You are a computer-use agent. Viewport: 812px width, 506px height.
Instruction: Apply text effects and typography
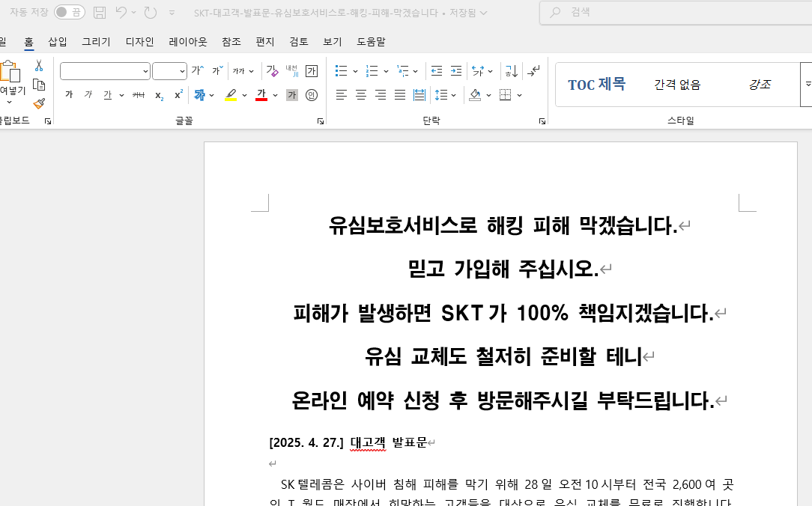click(200, 94)
